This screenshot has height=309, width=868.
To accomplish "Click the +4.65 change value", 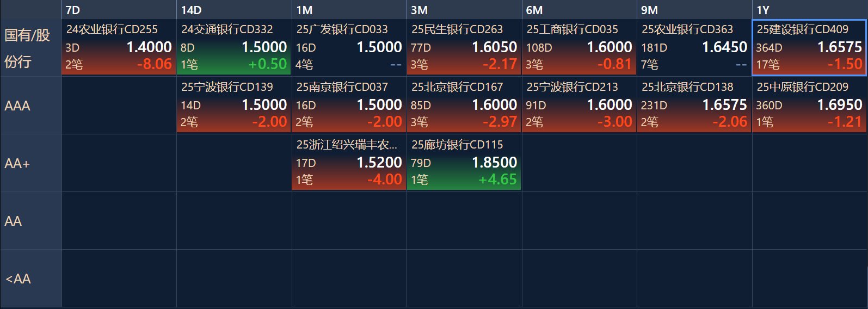I will (x=497, y=180).
